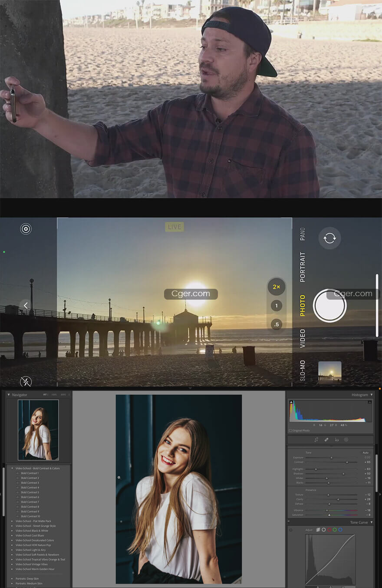
Task: Open last photo thumbnail in camera
Action: pyautogui.click(x=329, y=373)
